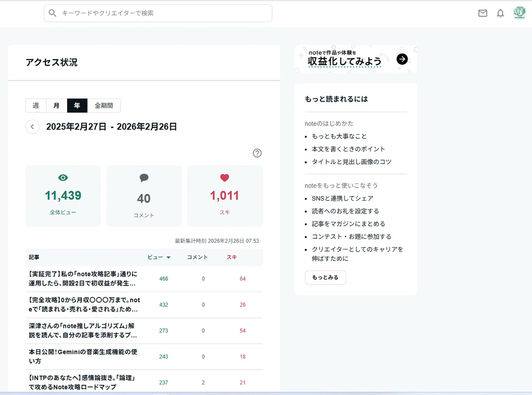
Task: Click the red heart icon above 1,011
Action: pyautogui.click(x=225, y=178)
